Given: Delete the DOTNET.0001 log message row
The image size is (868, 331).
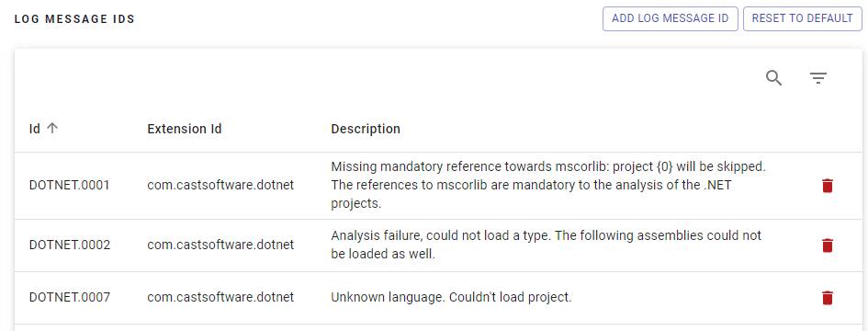Looking at the screenshot, I should [x=828, y=186].
